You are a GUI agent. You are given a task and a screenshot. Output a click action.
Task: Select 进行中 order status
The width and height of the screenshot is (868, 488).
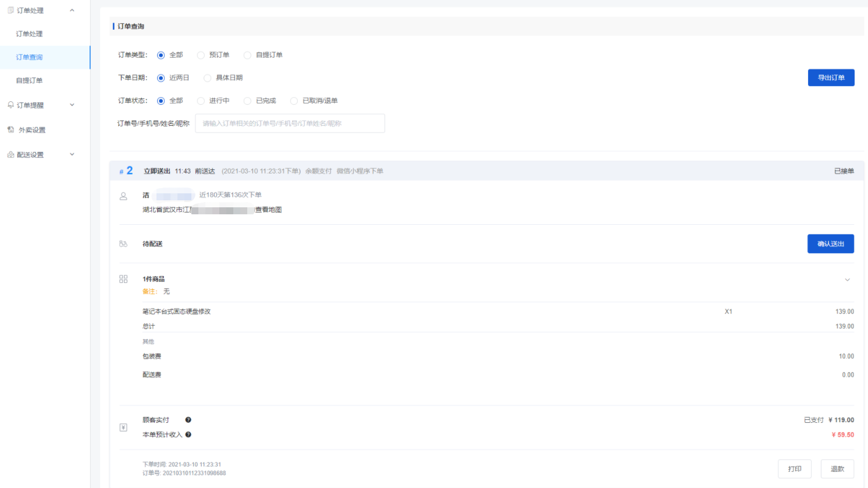[x=201, y=101]
